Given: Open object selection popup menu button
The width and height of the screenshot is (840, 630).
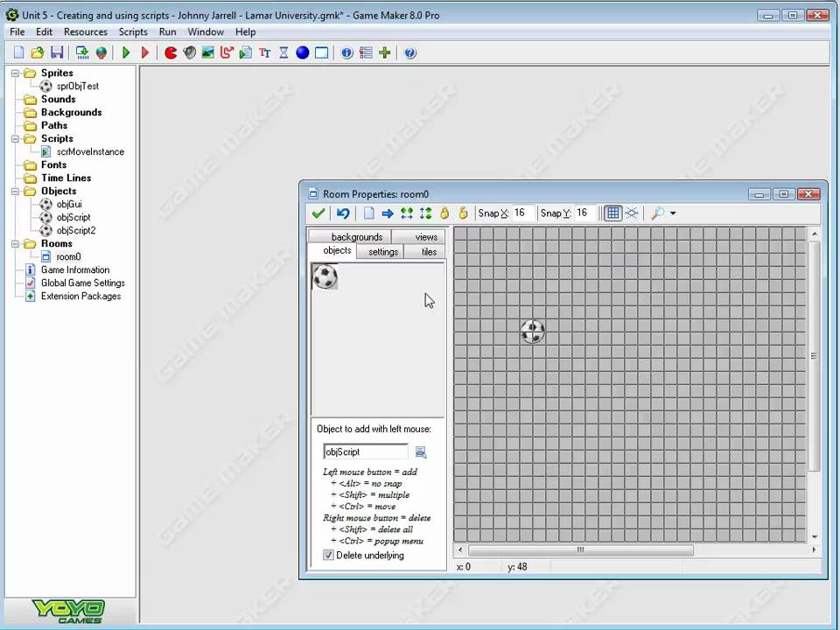Looking at the screenshot, I should [x=421, y=452].
